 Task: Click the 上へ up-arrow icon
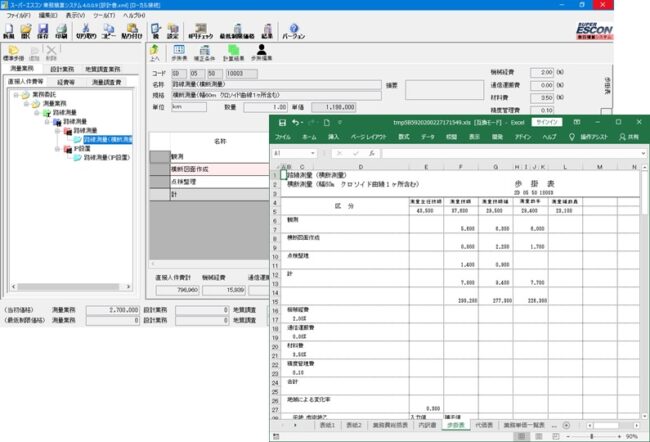(x=155, y=53)
